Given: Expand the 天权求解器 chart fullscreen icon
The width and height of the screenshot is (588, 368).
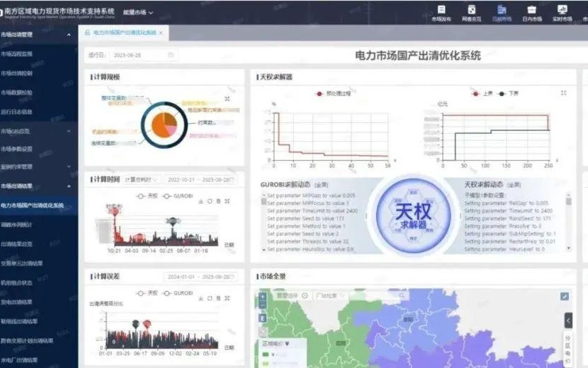Looking at the screenshot, I should click(x=564, y=93).
